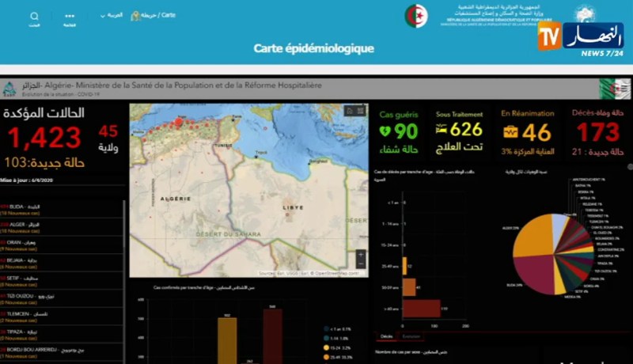Click the 1,423 confirmed cases total
The height and width of the screenshot is (364, 633).
[44, 137]
